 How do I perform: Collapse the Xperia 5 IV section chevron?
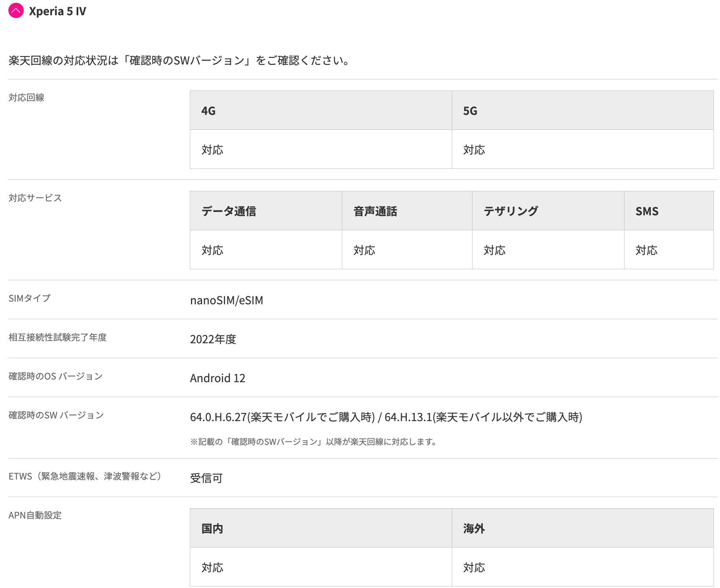tap(16, 11)
